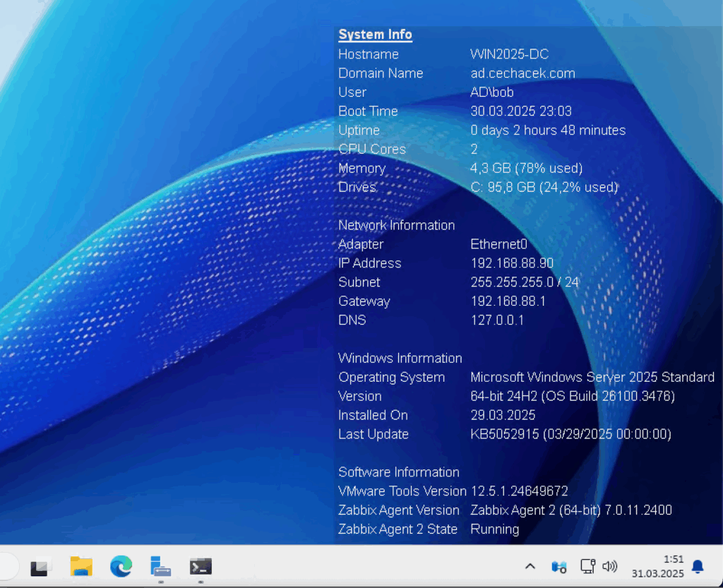Click the 'IP Address' label
723x588 pixels.
point(370,263)
